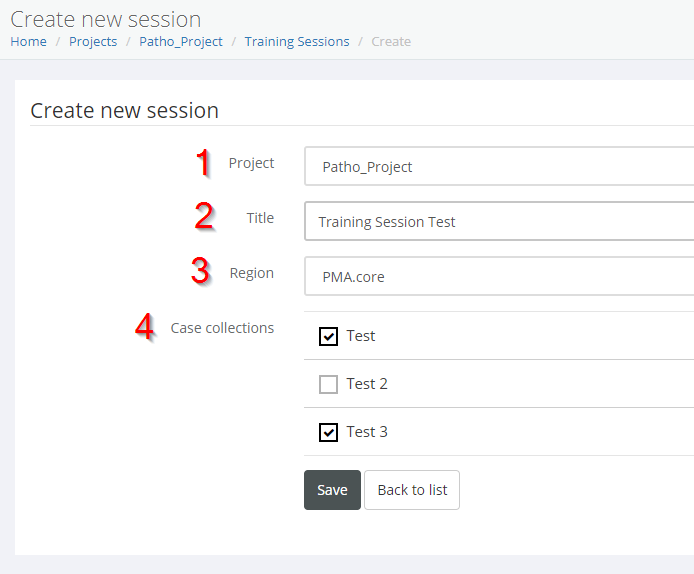
Task: Click the Title field label
Action: [x=260, y=218]
